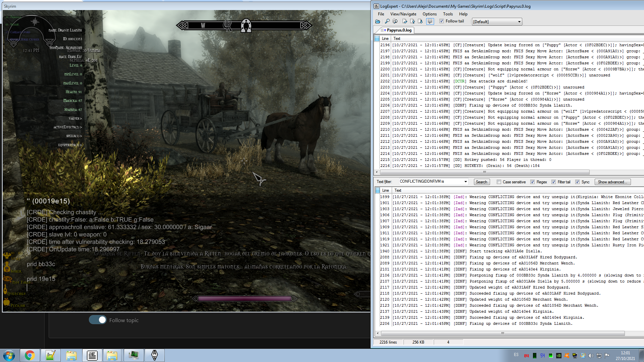Switch to Skyrim via its taskbar icon
Viewport: 644px width, 362px height.
click(x=154, y=355)
